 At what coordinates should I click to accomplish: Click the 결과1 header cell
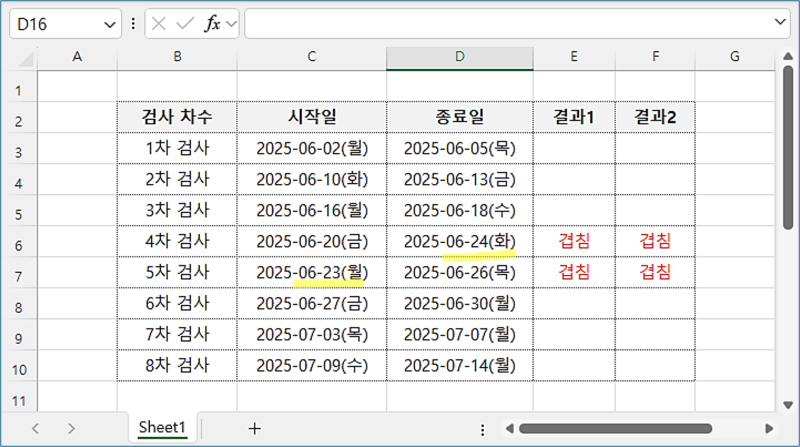click(573, 117)
